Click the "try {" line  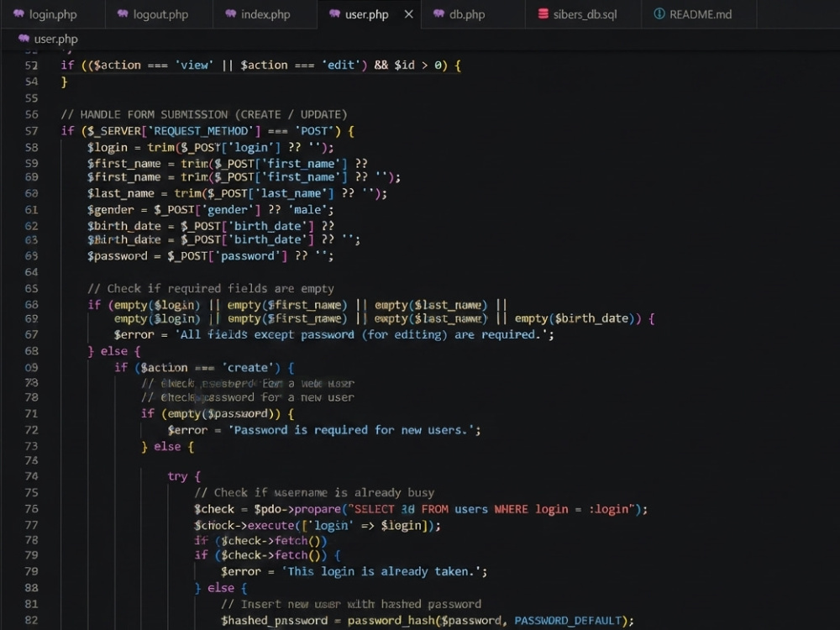pos(184,476)
